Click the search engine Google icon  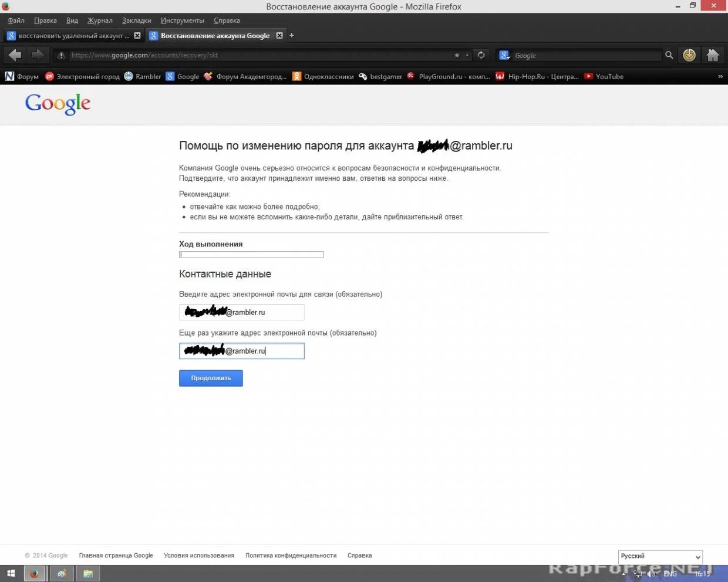pos(504,55)
